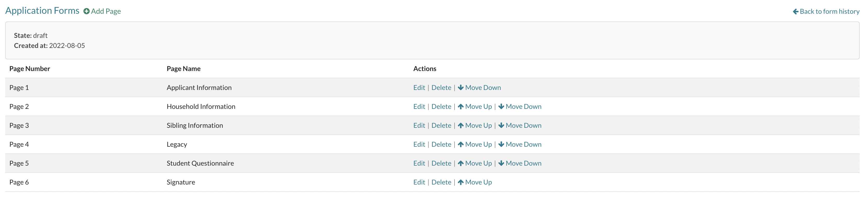868x198 pixels.
Task: Open the Application Forms heading link
Action: 42,11
